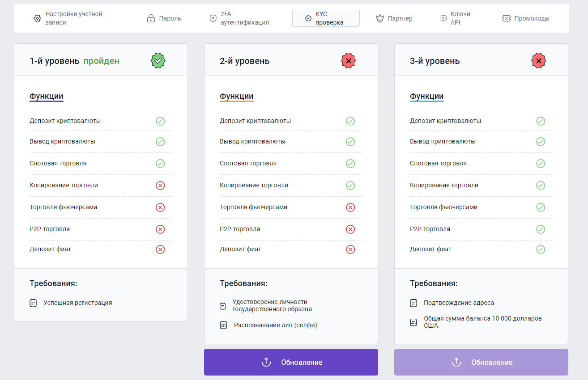Screen dimensions: 588x380
Task: Click level 1 Депозит фиат red cross
Action: (160, 249)
